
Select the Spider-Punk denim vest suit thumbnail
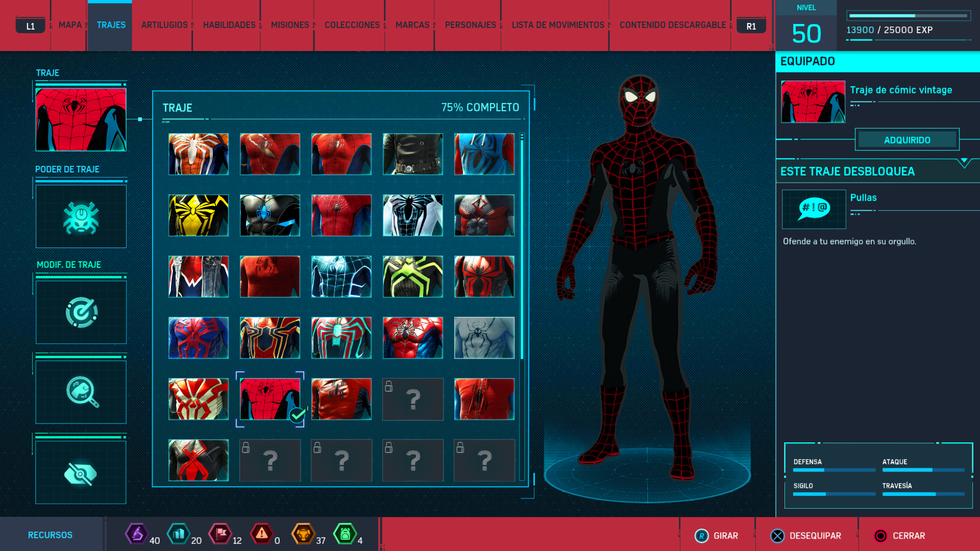point(199,277)
